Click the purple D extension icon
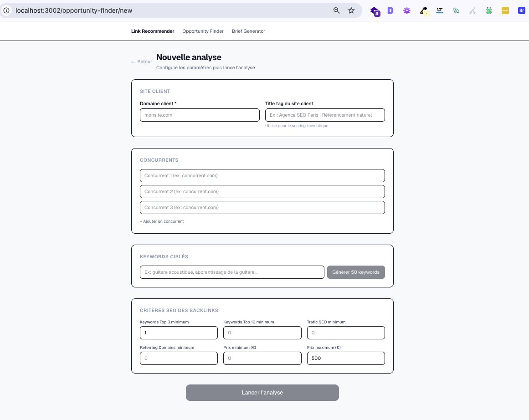Screen dimensions: 529x420 tap(390, 10)
